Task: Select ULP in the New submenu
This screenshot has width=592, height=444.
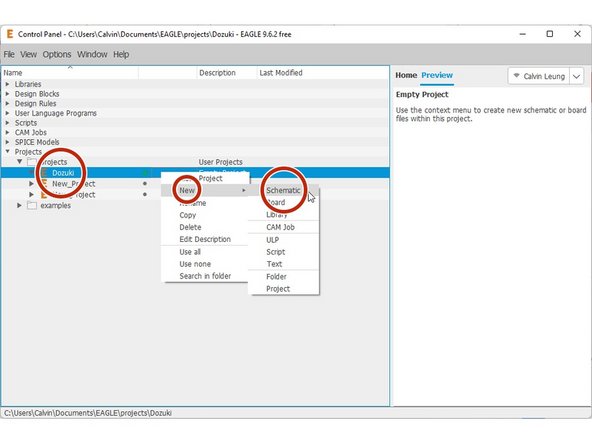Action: pos(284,240)
